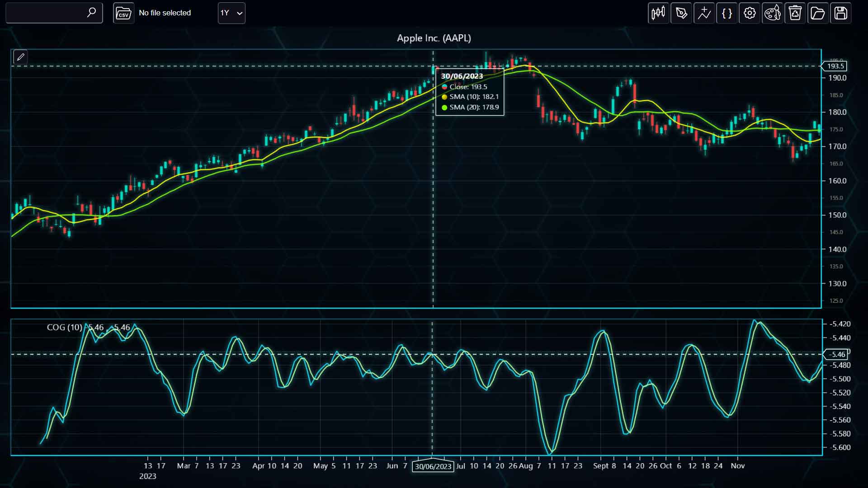868x488 pixels.
Task: Click the pencil edit icon on chart
Action: (20, 57)
